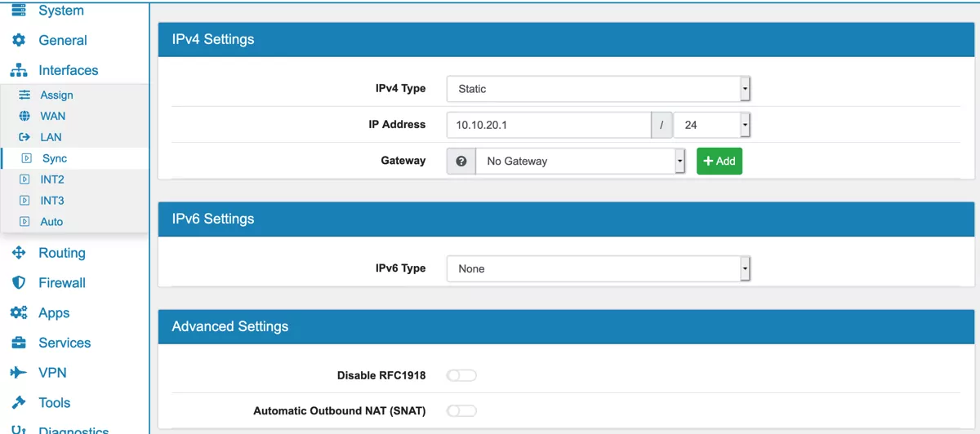The image size is (980, 434).
Task: Click the VPN plane icon
Action: click(x=18, y=373)
